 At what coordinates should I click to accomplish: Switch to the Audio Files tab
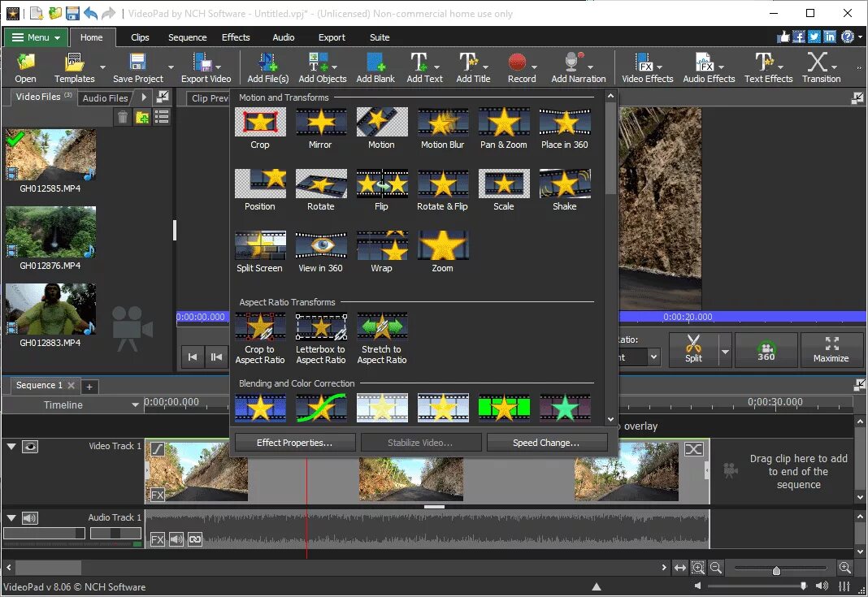coord(105,98)
